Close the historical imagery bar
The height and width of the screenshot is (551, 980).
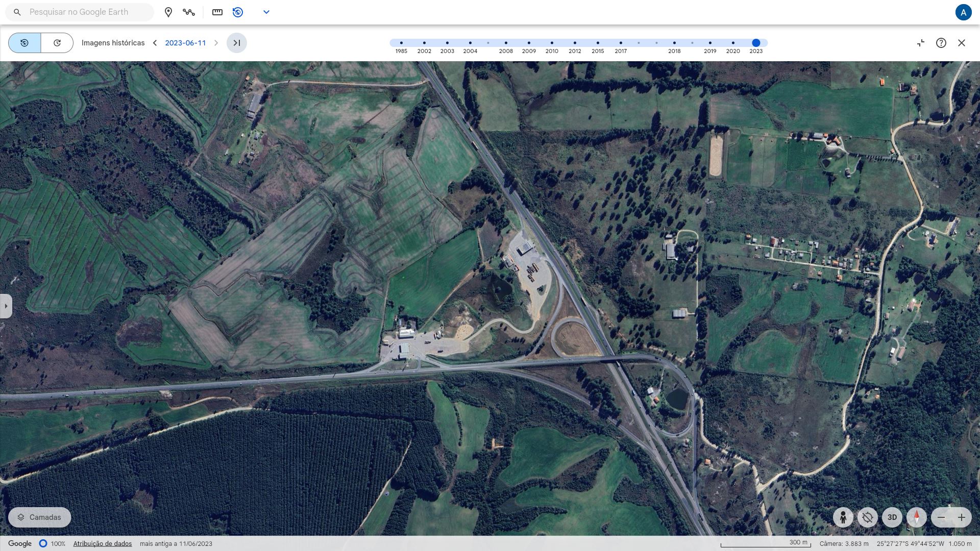point(962,43)
